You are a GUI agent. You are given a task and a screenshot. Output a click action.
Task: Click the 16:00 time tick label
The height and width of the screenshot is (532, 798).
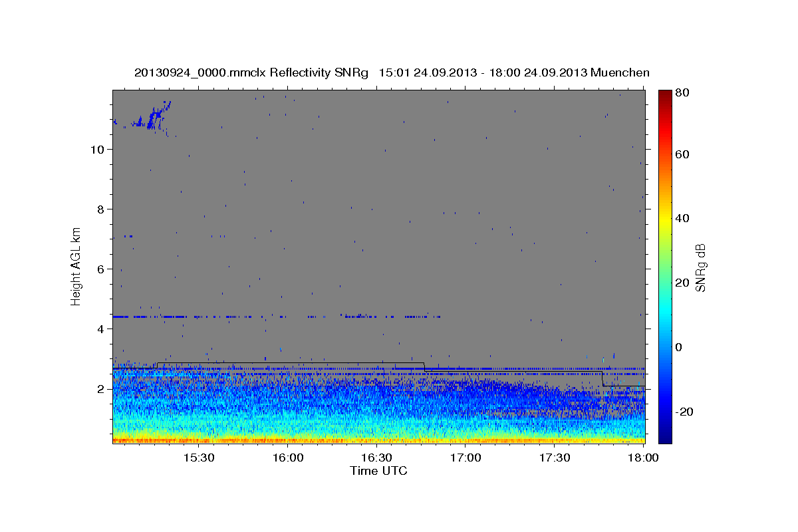(x=288, y=458)
